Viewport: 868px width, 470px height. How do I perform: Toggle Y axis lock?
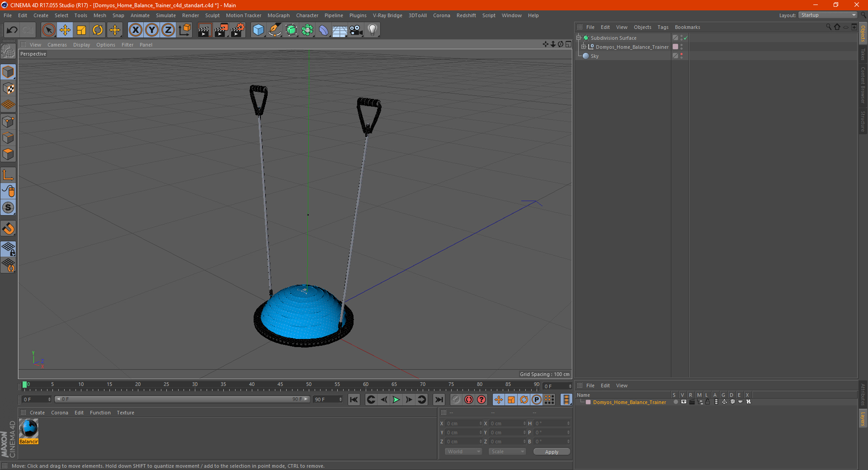click(152, 30)
